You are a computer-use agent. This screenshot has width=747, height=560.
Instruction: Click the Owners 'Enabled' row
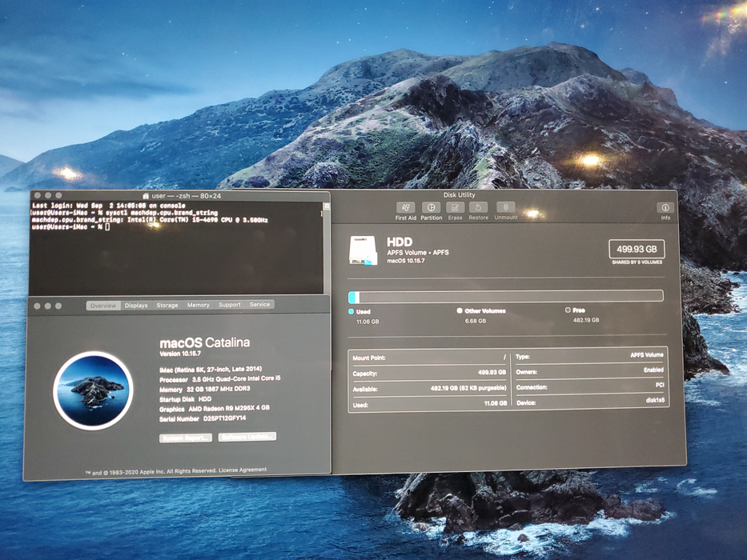click(590, 371)
